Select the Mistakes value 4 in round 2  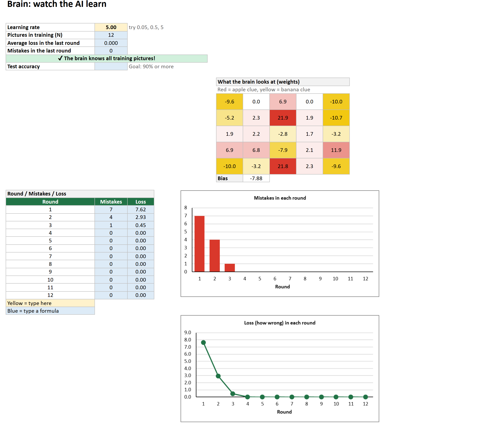tap(111, 217)
